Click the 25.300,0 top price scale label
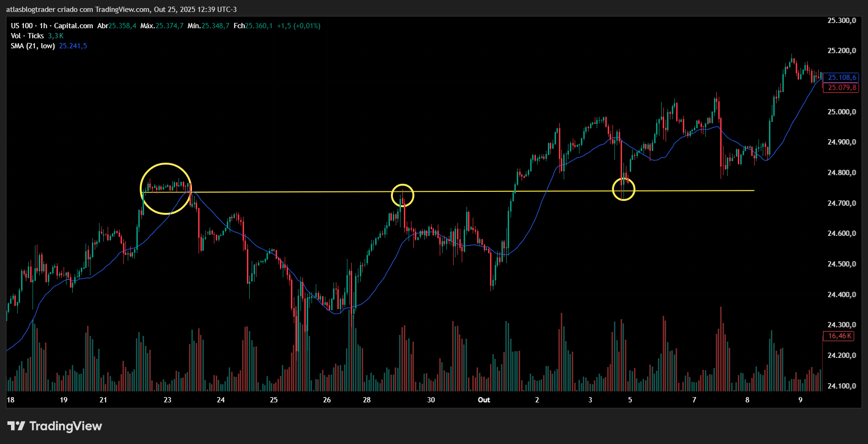868x444 pixels. [842, 21]
